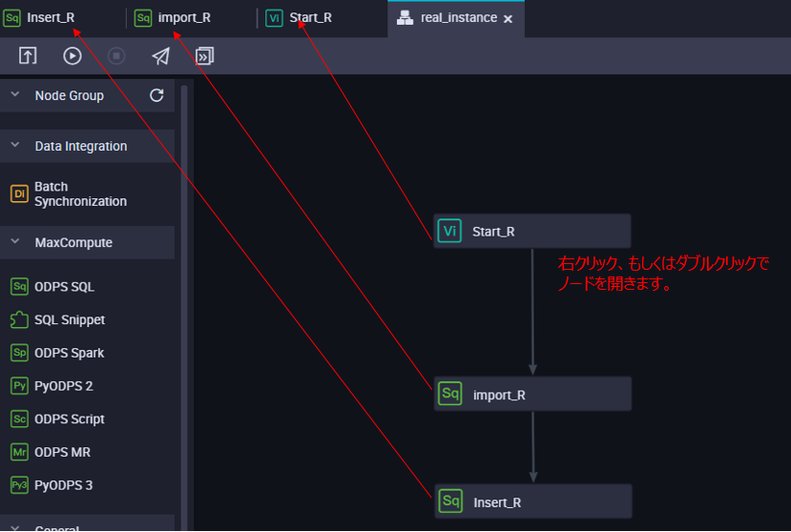Click the ODPS SQL label
Image resolution: width=791 pixels, height=532 pixels.
64,286
